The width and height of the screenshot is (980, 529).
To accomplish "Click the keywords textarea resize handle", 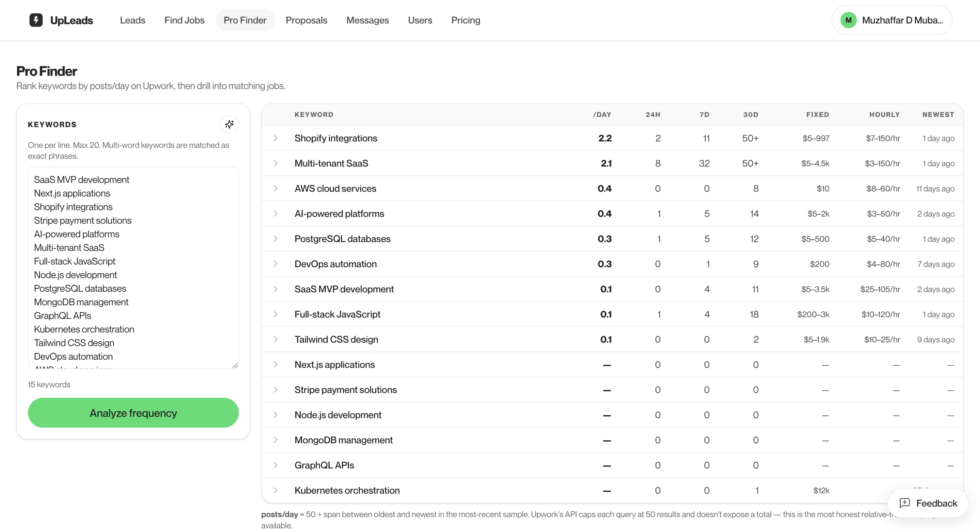I will (235, 365).
